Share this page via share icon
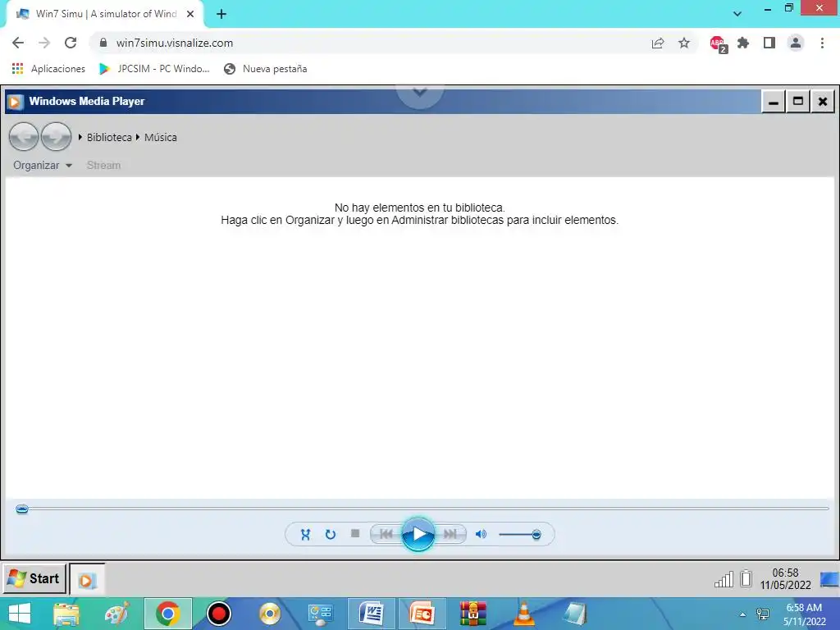Image resolution: width=840 pixels, height=630 pixels. coord(658,43)
